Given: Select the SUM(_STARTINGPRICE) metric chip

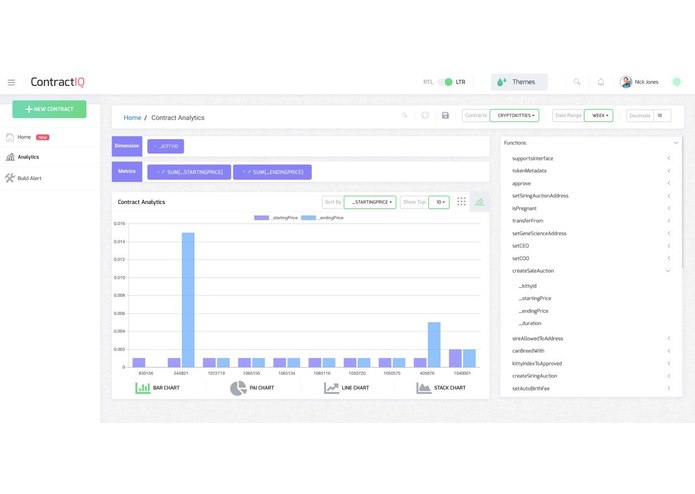Looking at the screenshot, I should pos(189,172).
